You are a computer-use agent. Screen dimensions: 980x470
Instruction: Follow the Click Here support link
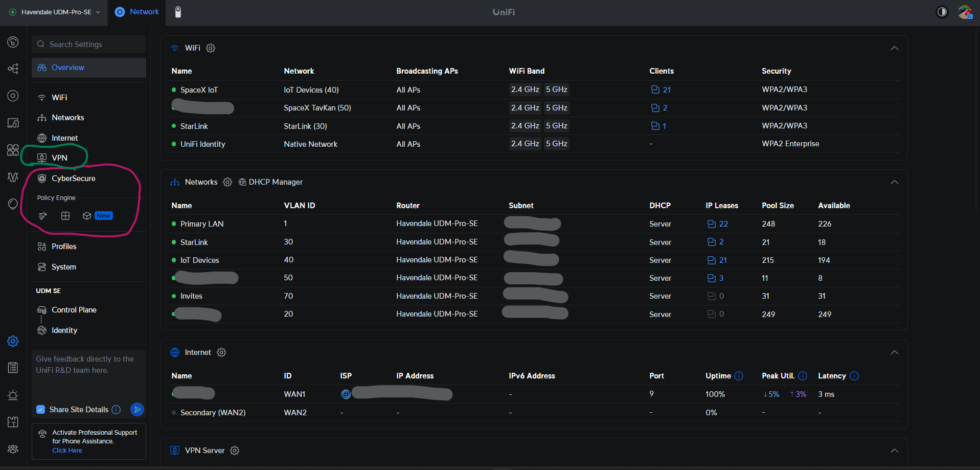(67, 451)
